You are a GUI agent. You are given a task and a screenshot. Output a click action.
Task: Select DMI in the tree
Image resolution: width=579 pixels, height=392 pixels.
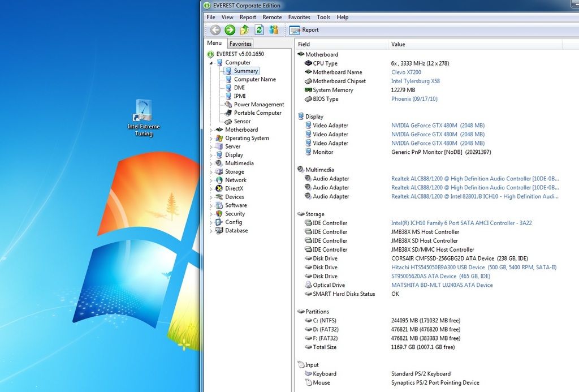coord(239,88)
